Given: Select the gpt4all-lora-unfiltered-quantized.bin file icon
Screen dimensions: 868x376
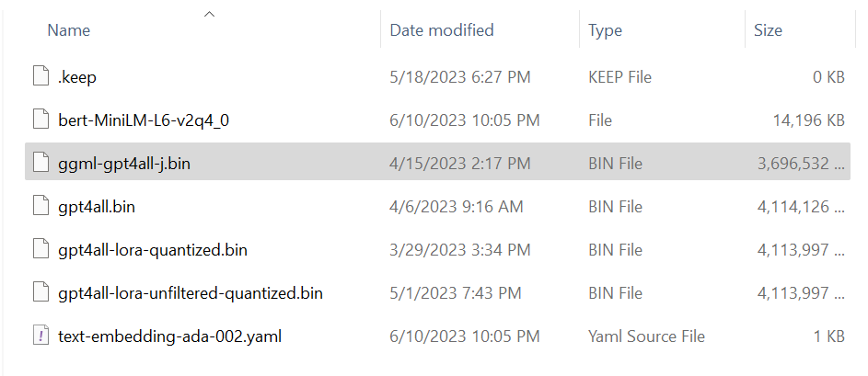Looking at the screenshot, I should pos(40,293).
